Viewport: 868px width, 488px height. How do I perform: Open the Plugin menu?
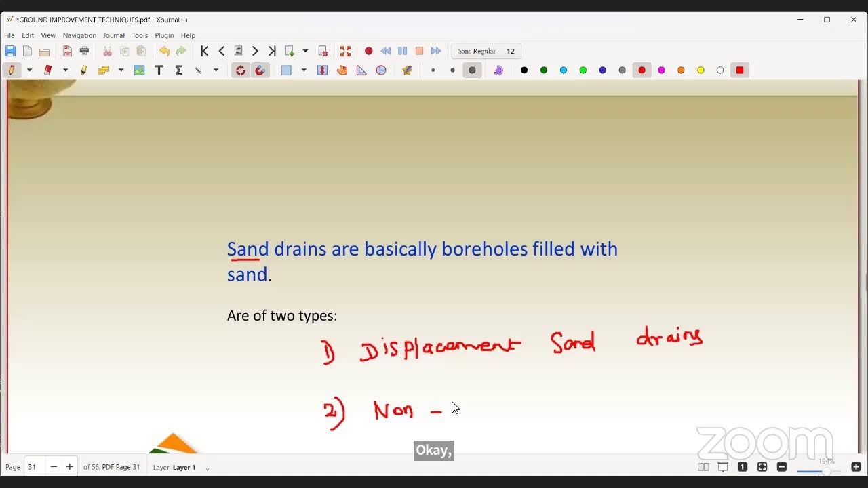(x=164, y=35)
